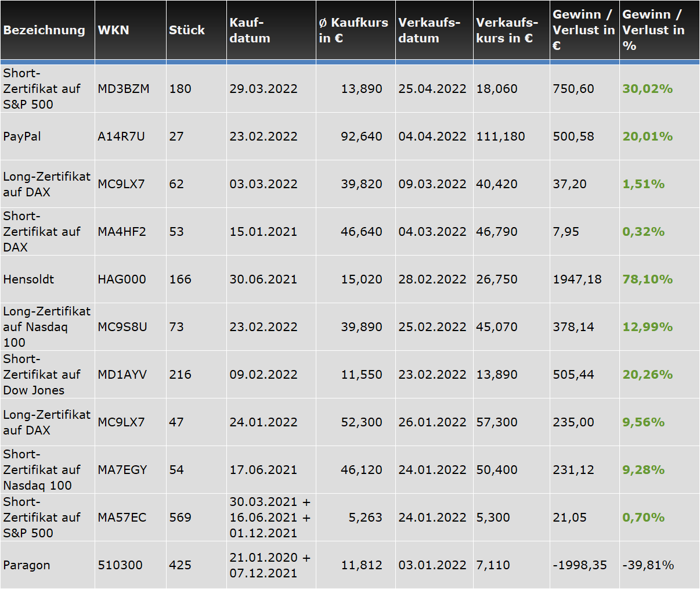This screenshot has width=700, height=589.
Task: Click WKN code MA57EC
Action: coord(122,518)
